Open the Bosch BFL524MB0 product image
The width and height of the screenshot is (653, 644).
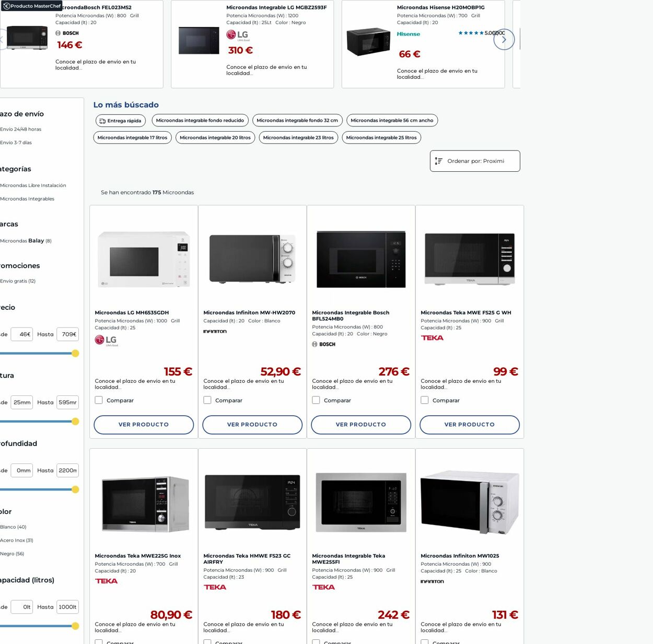361,260
